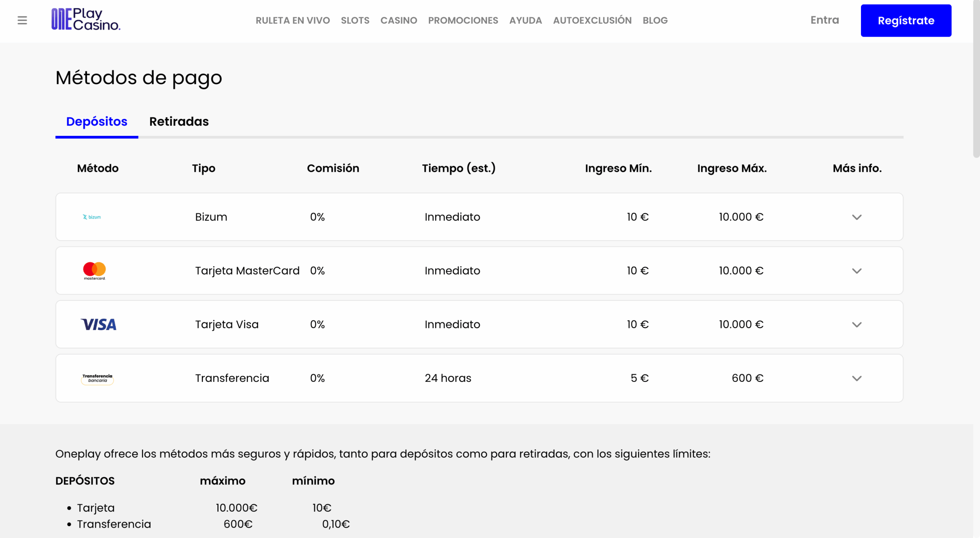The height and width of the screenshot is (538, 980).
Task: Click the Visa logo icon
Action: click(98, 324)
